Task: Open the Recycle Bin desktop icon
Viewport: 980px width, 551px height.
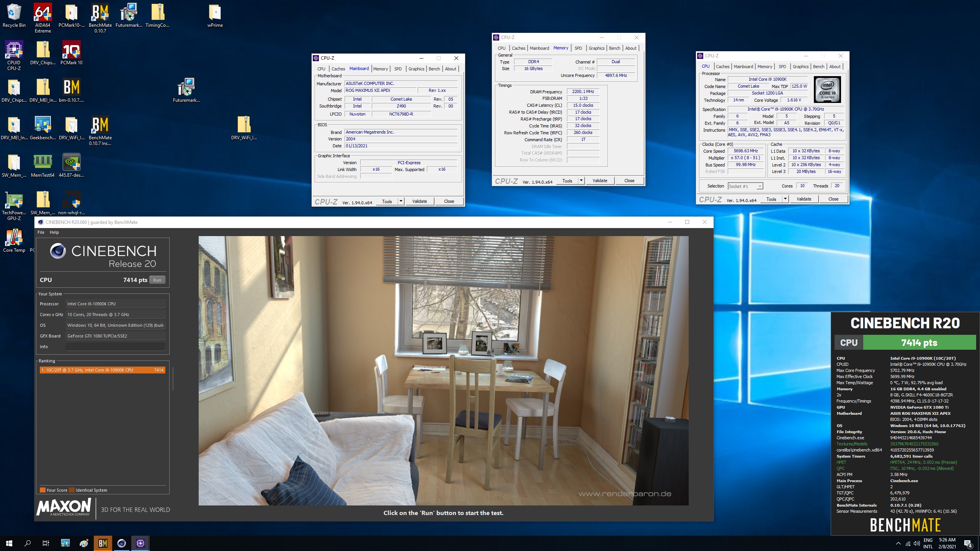Action: pyautogui.click(x=14, y=16)
